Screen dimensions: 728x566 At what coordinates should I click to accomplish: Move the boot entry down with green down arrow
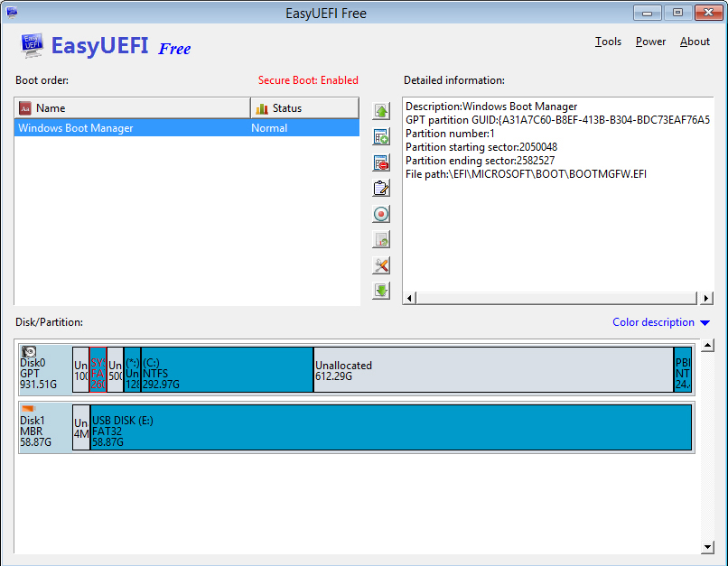381,291
